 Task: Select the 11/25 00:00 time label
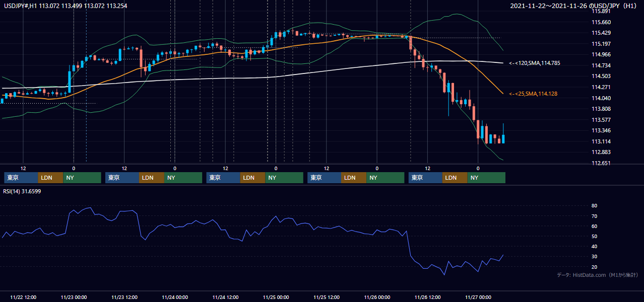(276, 297)
